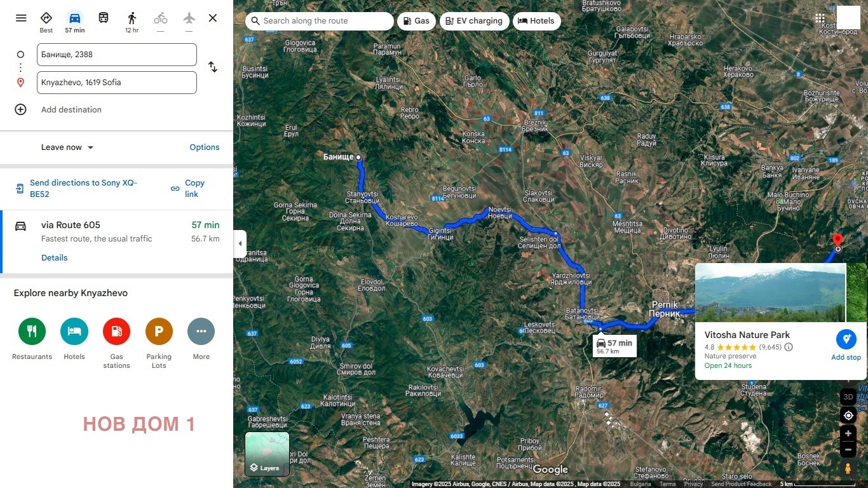Click the Add destination plus icon
This screenshot has height=488, width=868.
21,109
